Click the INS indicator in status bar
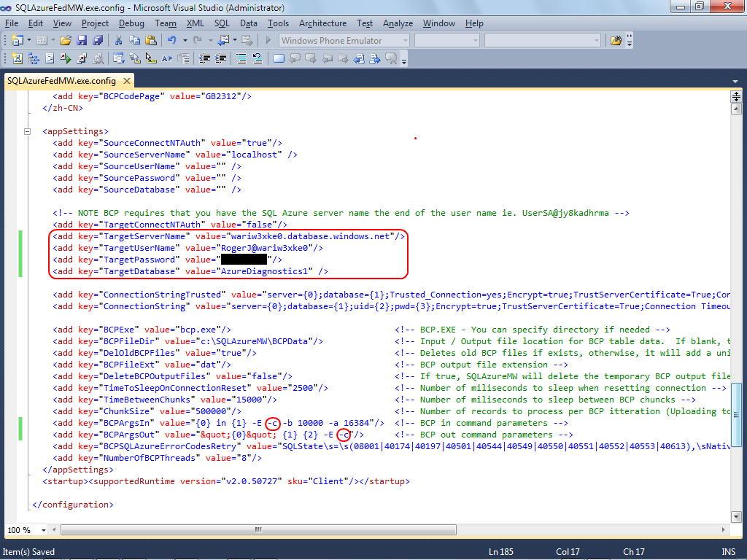The width and height of the screenshot is (747, 560). [729, 551]
